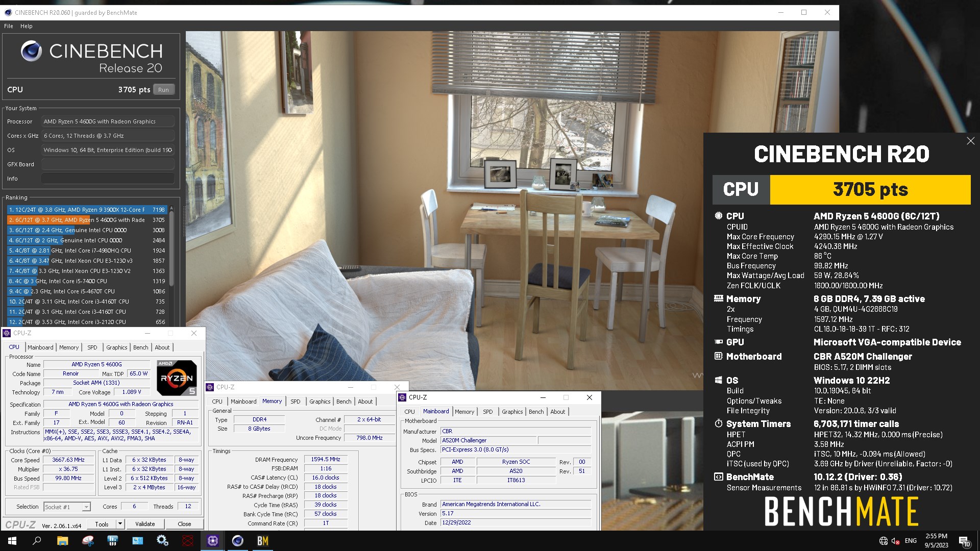Click the CPU-Z title icon of middle window

[210, 387]
